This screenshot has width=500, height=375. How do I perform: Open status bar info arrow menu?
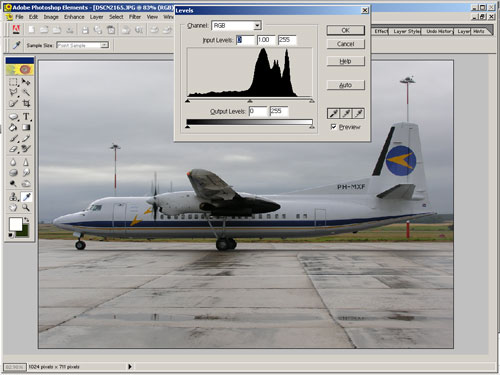tap(130, 367)
